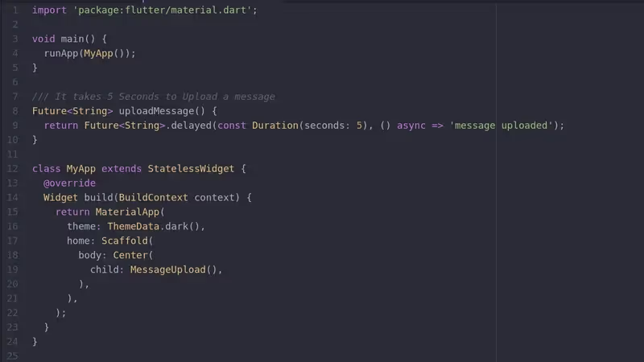Click line number 1 in gutter
The width and height of the screenshot is (644, 362).
(x=15, y=10)
